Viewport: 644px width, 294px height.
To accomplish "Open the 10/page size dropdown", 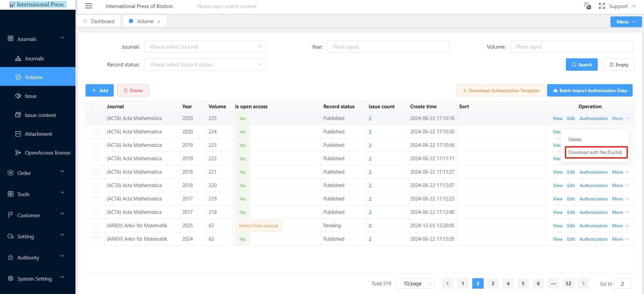I will click(x=416, y=283).
